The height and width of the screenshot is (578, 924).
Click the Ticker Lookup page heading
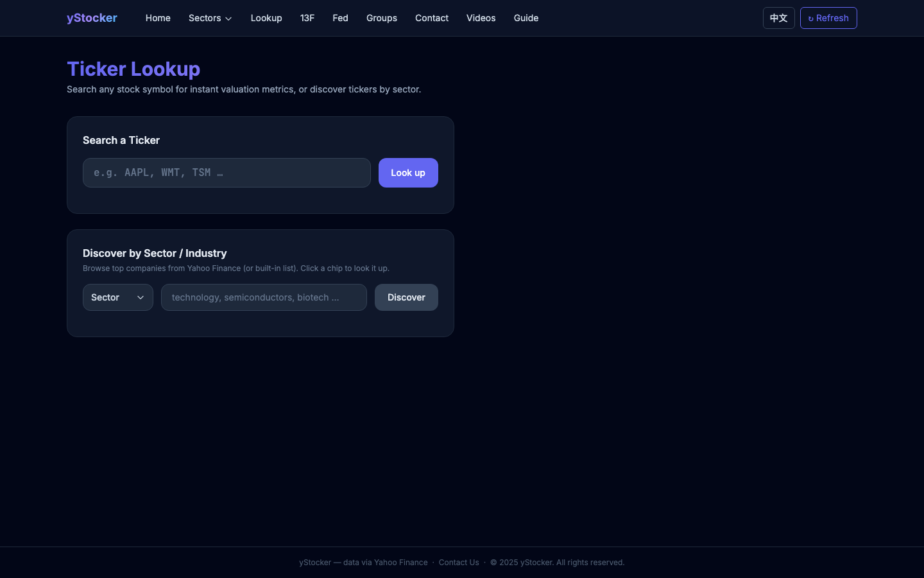pyautogui.click(x=133, y=69)
